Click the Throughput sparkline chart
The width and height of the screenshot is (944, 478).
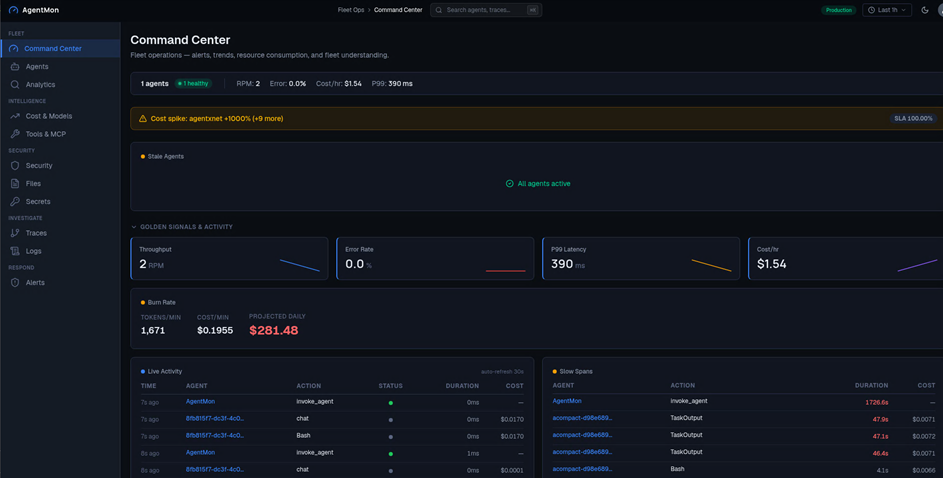(299, 265)
